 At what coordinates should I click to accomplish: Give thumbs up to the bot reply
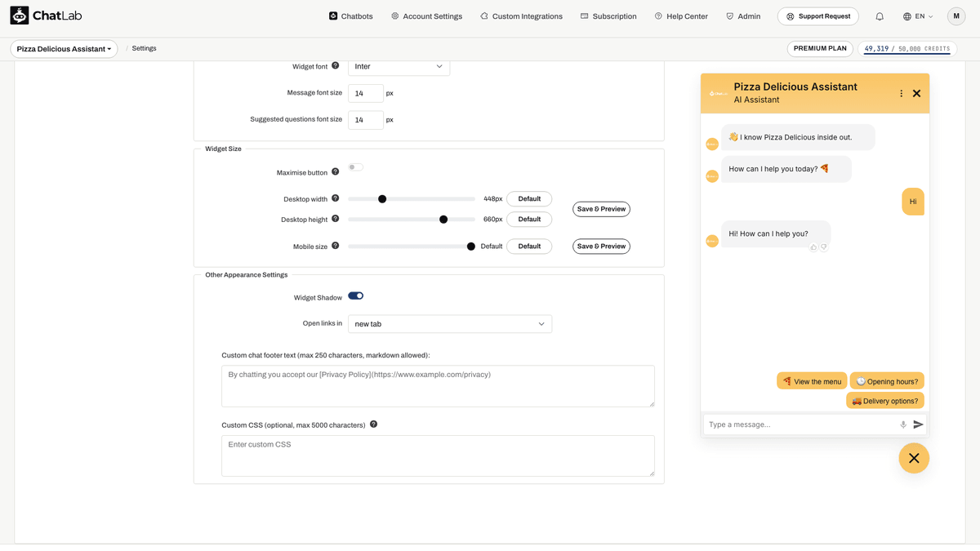click(813, 247)
